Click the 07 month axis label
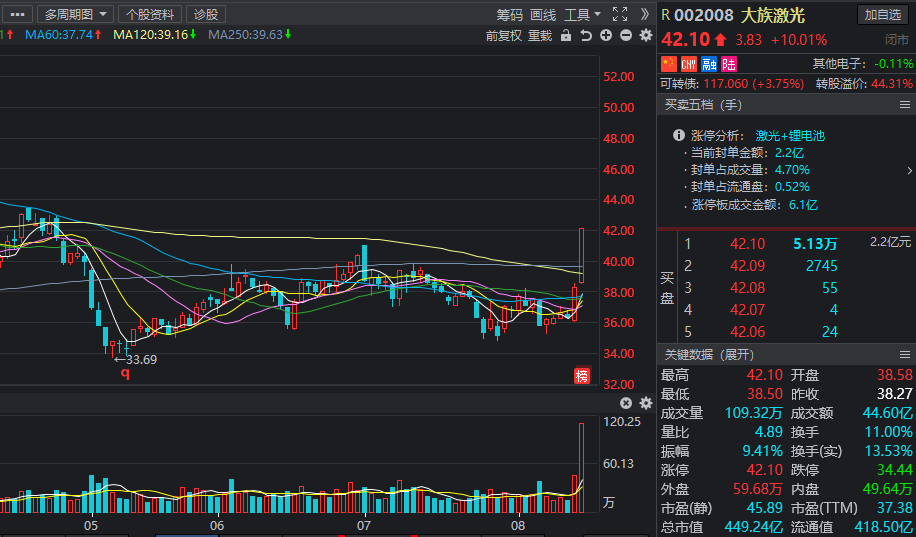Screen dimensions: 916x537 (364, 525)
